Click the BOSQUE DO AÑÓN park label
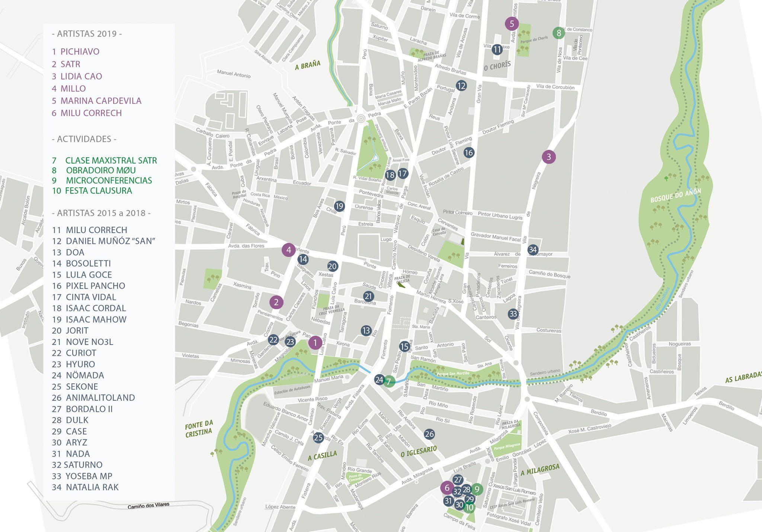Image resolution: width=762 pixels, height=532 pixels. tap(675, 196)
